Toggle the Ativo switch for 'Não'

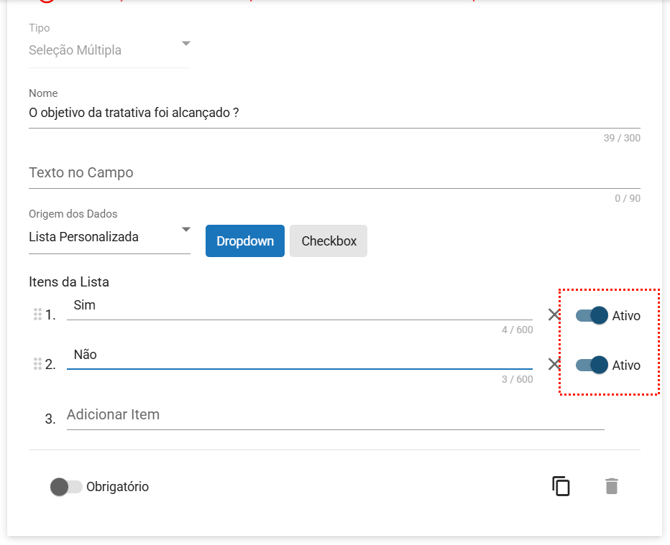[592, 365]
